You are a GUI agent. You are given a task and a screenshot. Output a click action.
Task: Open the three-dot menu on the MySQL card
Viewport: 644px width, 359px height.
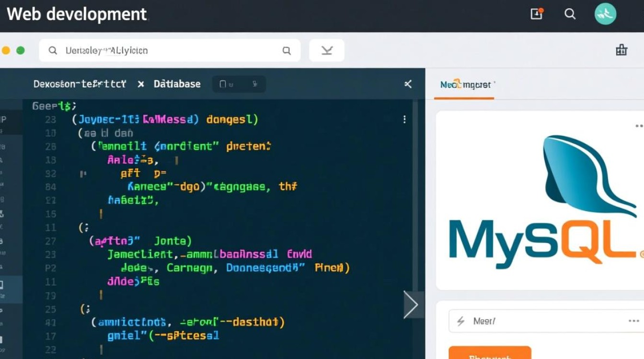(639, 125)
